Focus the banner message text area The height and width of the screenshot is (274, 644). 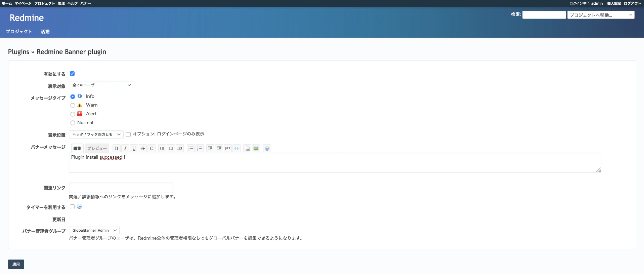point(335,163)
